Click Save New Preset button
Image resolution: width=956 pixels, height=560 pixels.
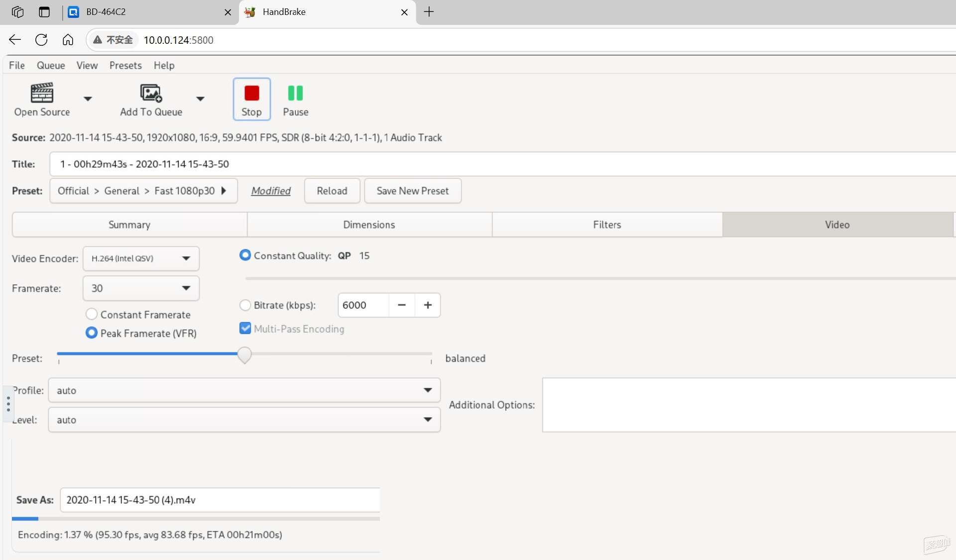[x=413, y=191]
